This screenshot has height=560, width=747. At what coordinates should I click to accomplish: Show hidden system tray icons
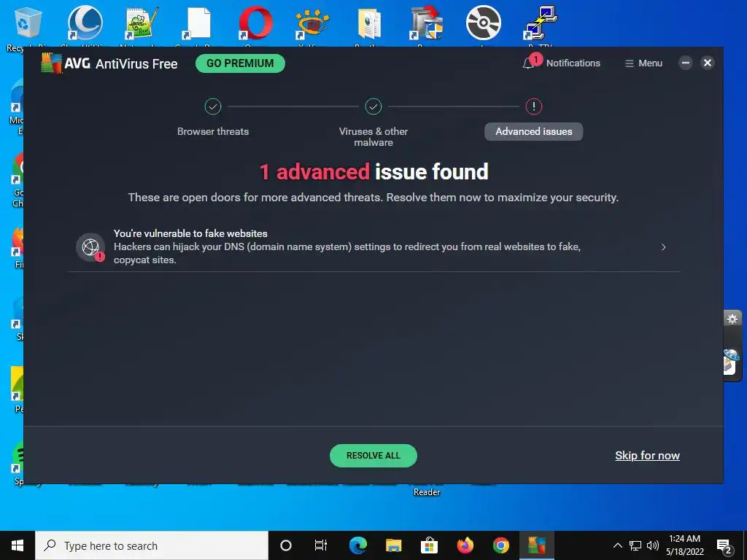pyautogui.click(x=617, y=545)
